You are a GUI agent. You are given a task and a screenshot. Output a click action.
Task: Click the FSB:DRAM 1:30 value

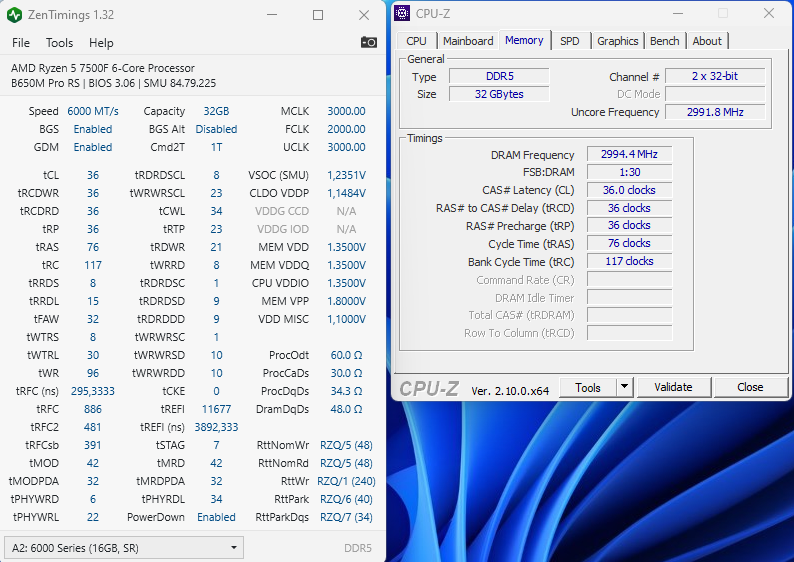coord(629,172)
